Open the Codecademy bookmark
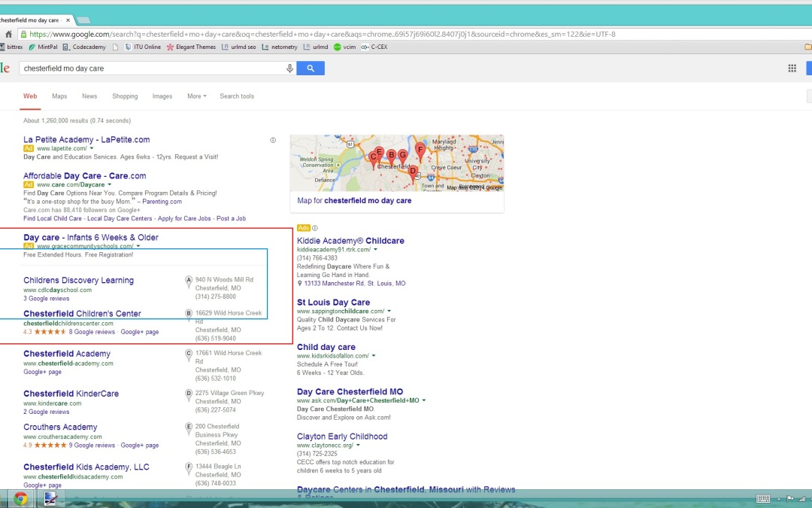 [84, 47]
